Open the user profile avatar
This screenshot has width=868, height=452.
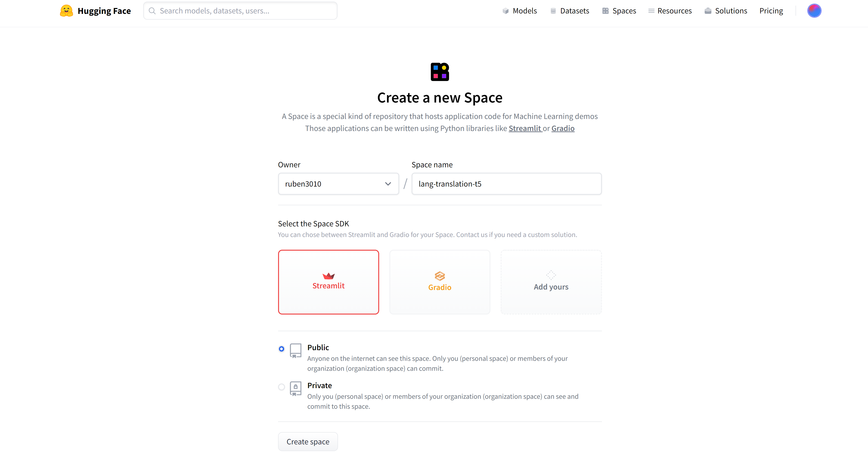814,11
